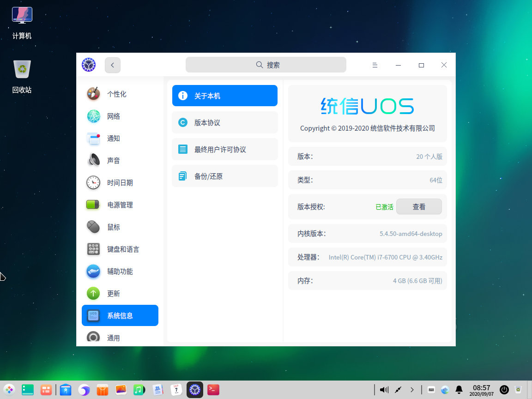
Task: Open the 备份/还原 backup and restore page
Action: coord(224,176)
